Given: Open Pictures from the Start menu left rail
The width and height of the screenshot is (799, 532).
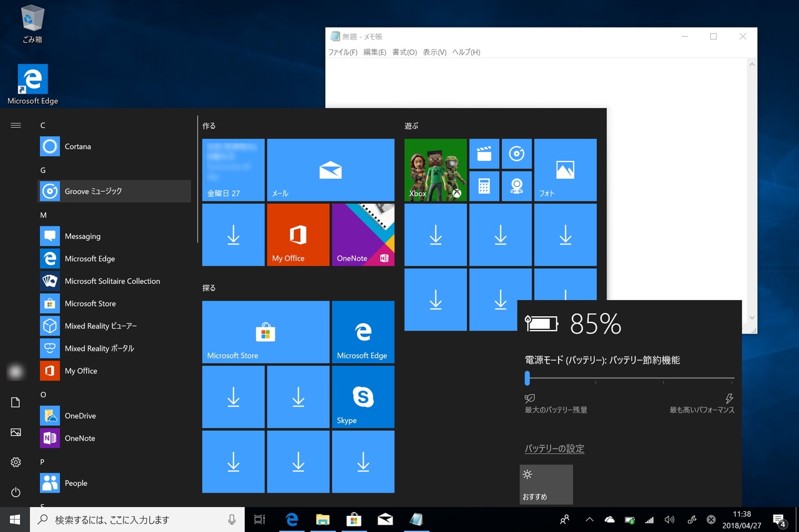Looking at the screenshot, I should pyautogui.click(x=16, y=432).
